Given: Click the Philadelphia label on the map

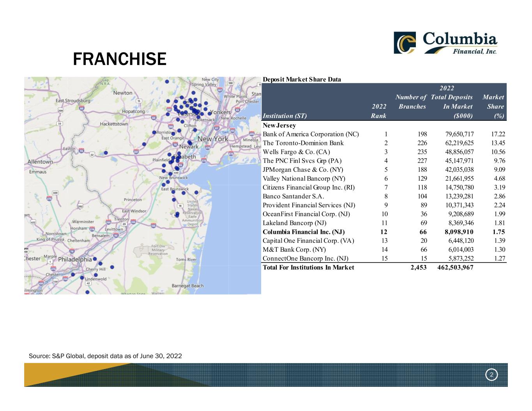Looking at the screenshot, I should [x=75, y=259].
